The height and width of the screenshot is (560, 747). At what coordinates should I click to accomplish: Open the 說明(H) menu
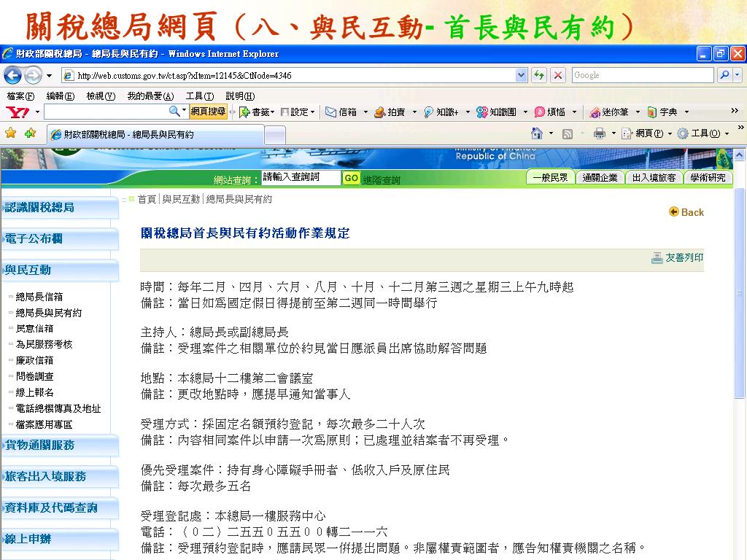click(240, 96)
